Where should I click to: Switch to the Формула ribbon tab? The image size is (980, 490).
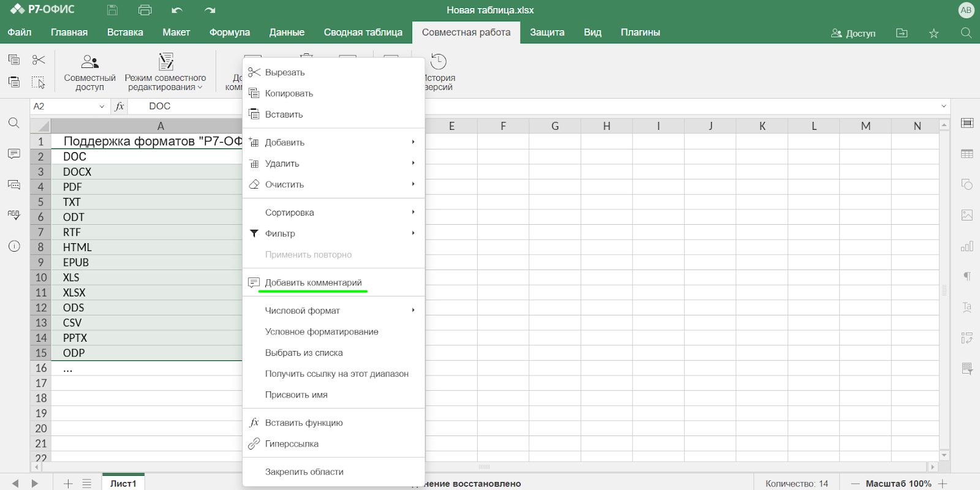[x=230, y=32]
